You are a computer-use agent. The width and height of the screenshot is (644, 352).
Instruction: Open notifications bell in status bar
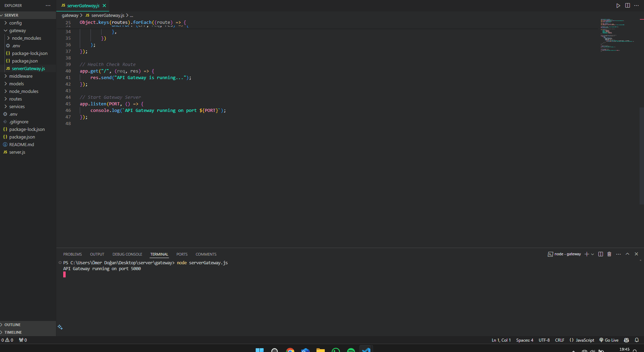[637, 340]
